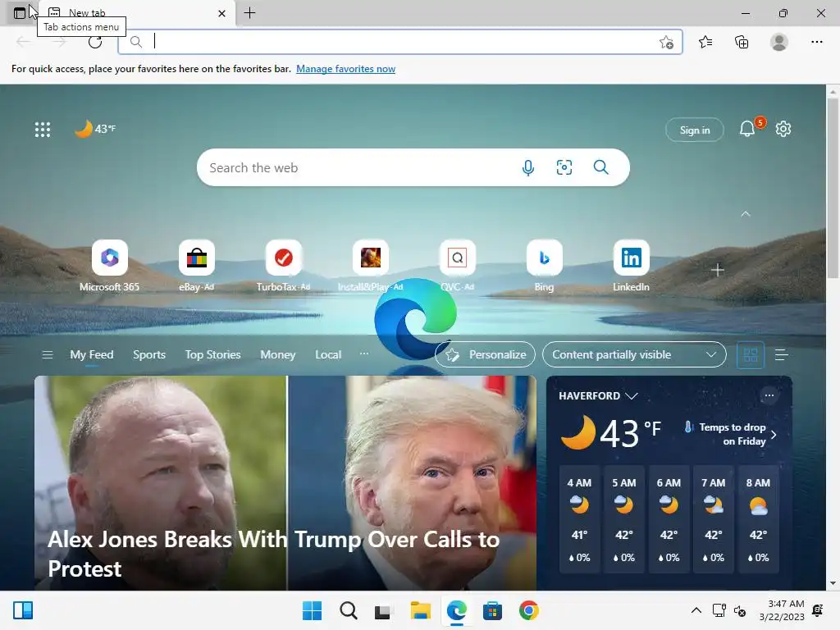Collapse quick links with up chevron
840x630 pixels.
pyautogui.click(x=745, y=214)
